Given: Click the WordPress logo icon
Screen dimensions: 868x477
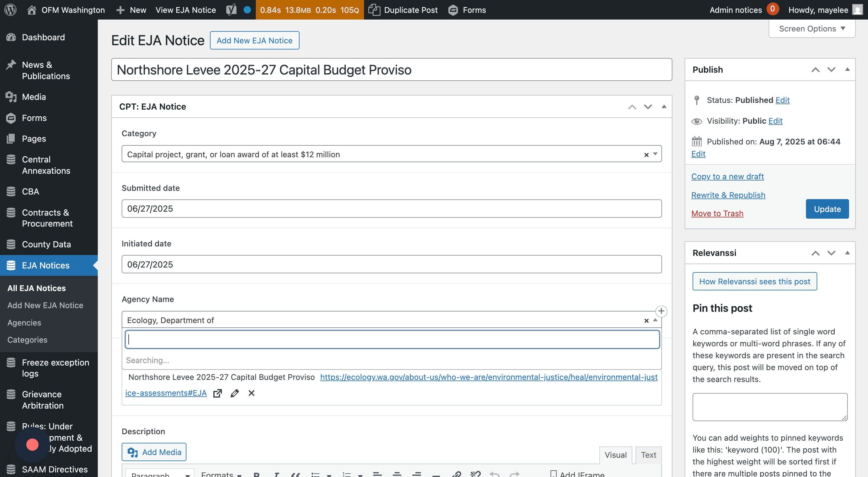Looking at the screenshot, I should [10, 10].
